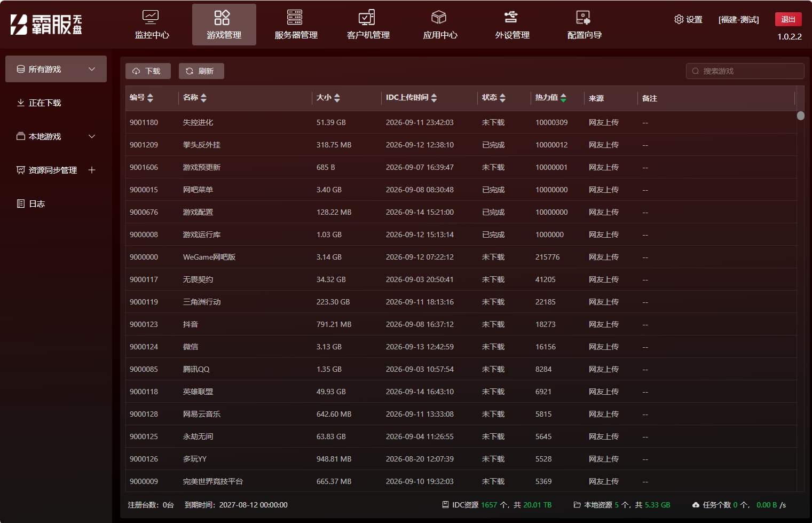Click the [福建-测试] account label

tap(738, 19)
